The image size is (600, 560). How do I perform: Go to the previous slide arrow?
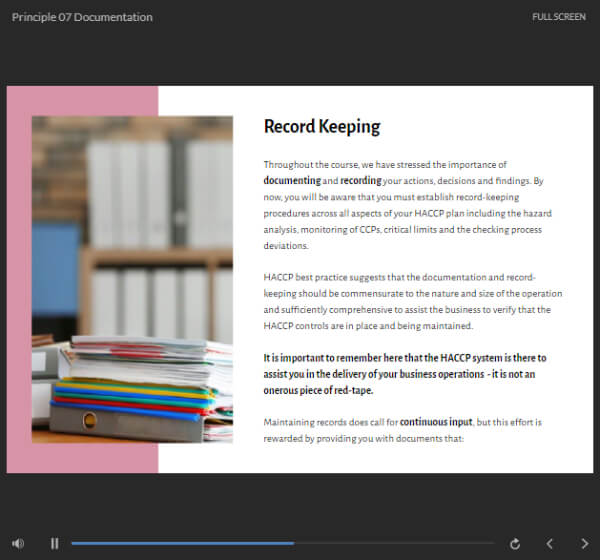pyautogui.click(x=549, y=543)
